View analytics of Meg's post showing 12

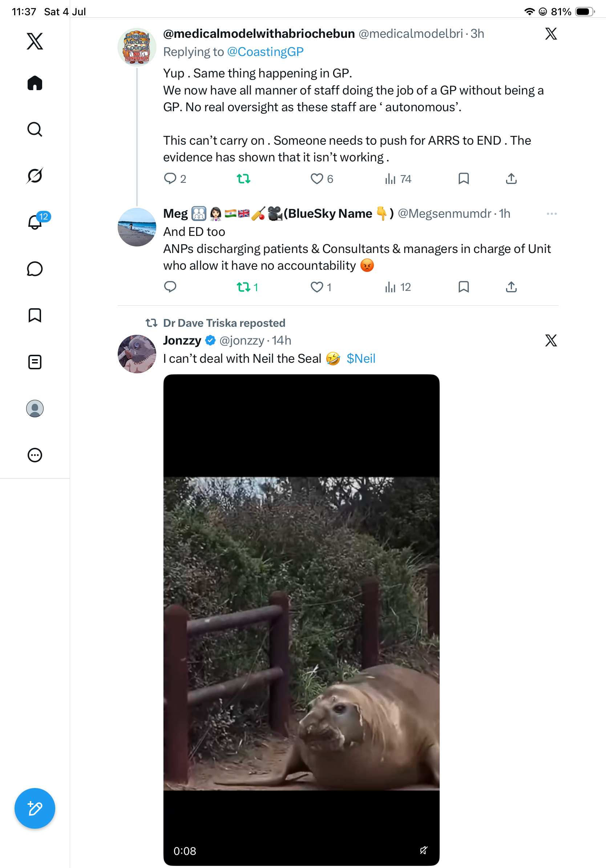click(x=397, y=287)
